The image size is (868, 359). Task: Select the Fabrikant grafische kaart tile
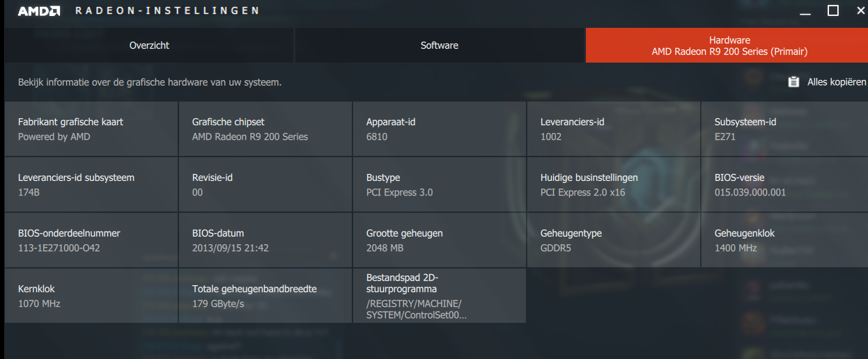pos(91,129)
